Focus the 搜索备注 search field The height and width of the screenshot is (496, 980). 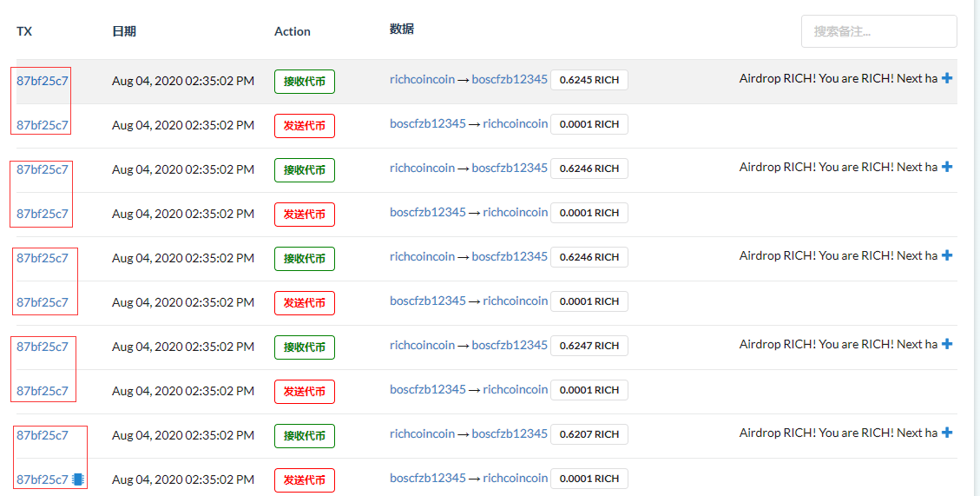click(878, 31)
